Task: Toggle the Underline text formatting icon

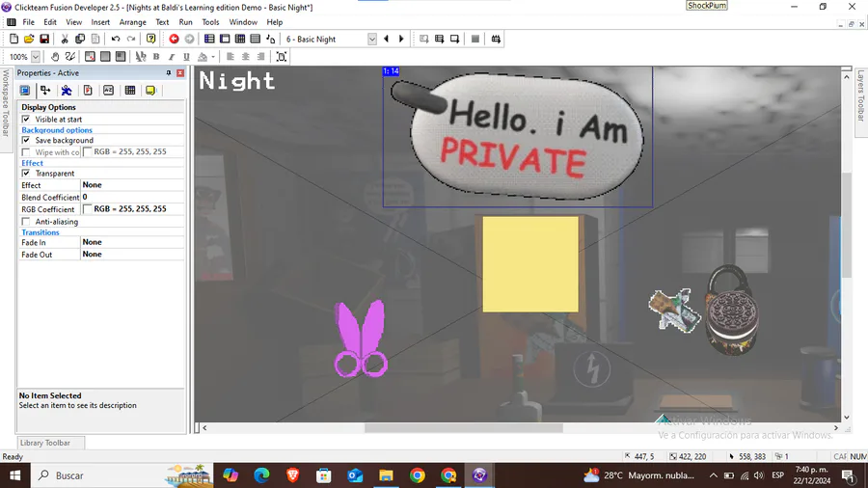Action: click(x=186, y=57)
